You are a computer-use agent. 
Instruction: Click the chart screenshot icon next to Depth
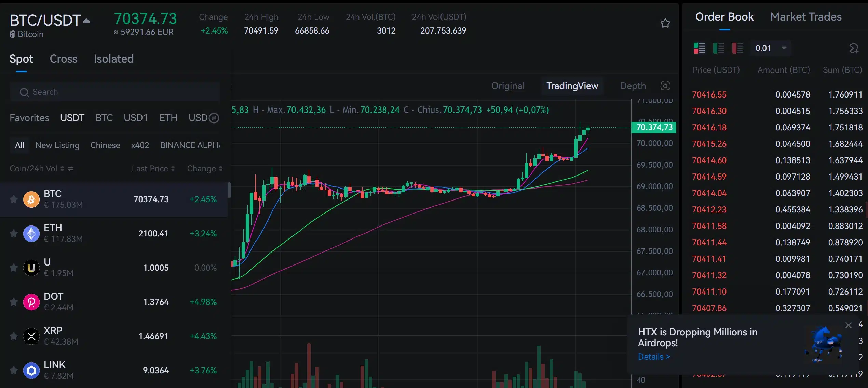[665, 86]
